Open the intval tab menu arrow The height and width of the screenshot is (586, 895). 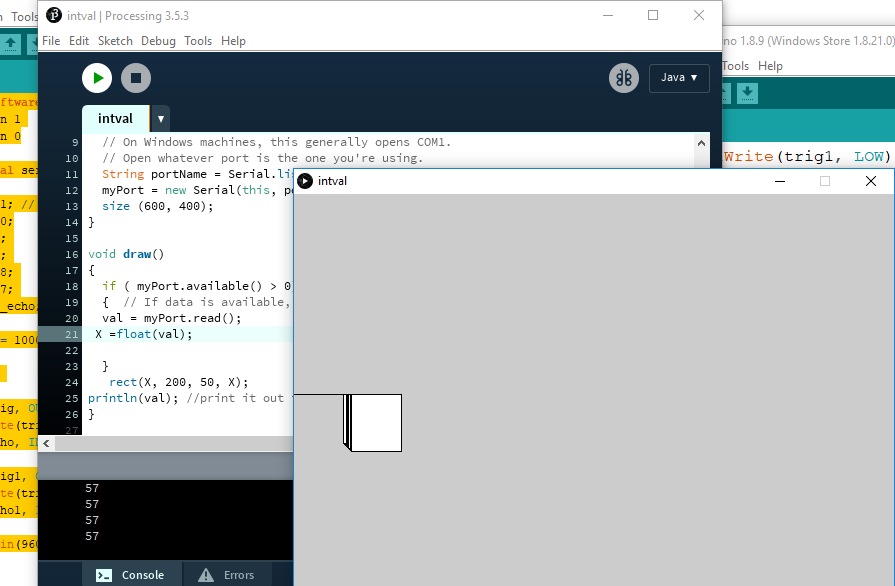pyautogui.click(x=160, y=118)
